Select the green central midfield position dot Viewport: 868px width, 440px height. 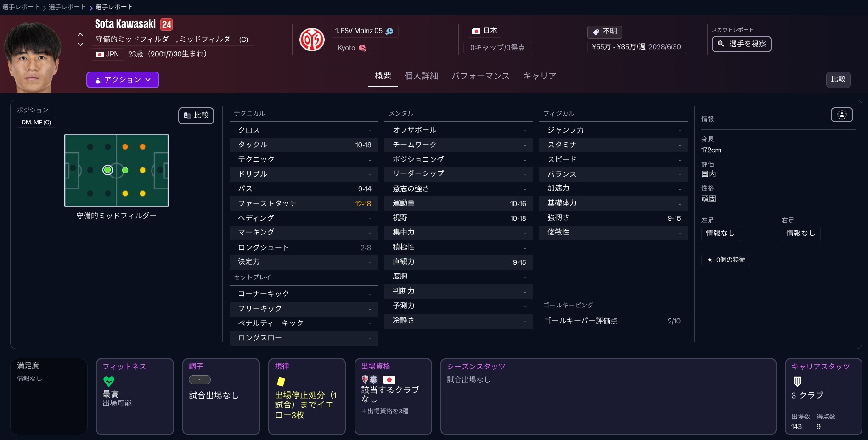[125, 170]
